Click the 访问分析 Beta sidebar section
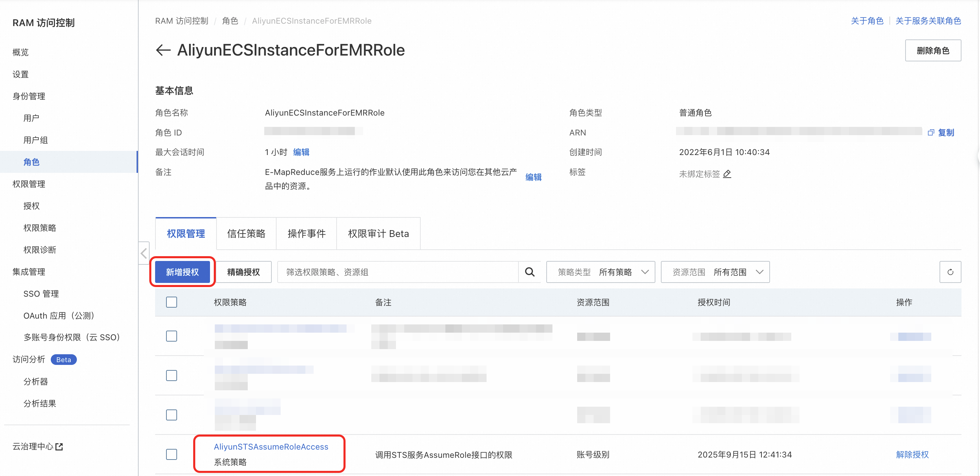This screenshot has height=476, width=980. (45, 359)
